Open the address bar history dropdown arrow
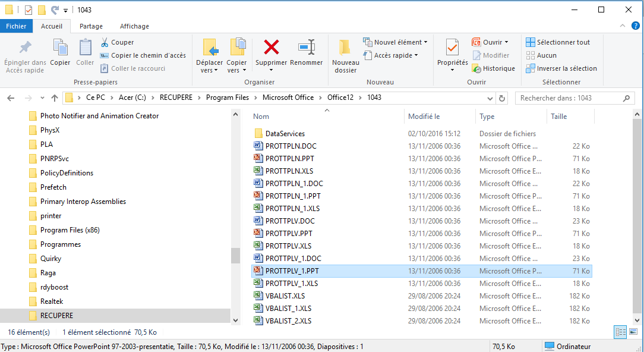This screenshot has height=352, width=644. pyautogui.click(x=490, y=98)
